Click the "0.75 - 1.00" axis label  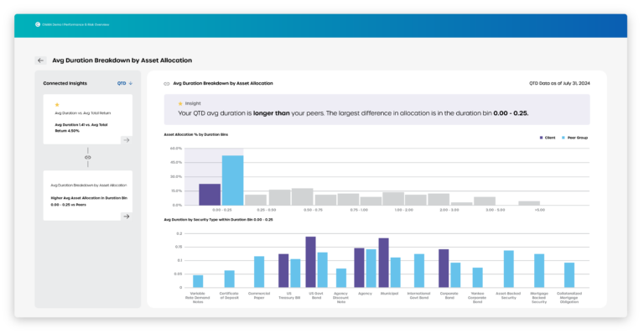point(359,210)
